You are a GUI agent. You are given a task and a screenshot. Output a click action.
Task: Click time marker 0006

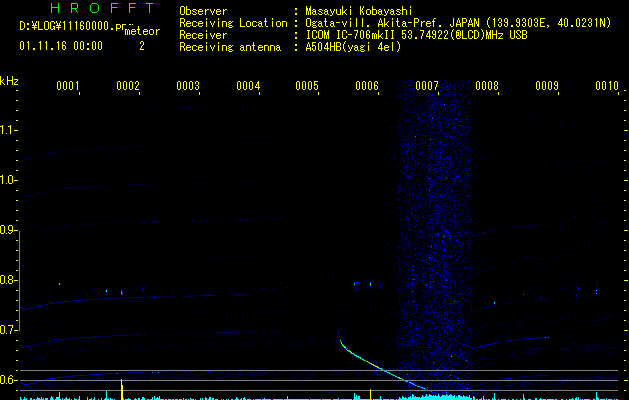pos(367,85)
